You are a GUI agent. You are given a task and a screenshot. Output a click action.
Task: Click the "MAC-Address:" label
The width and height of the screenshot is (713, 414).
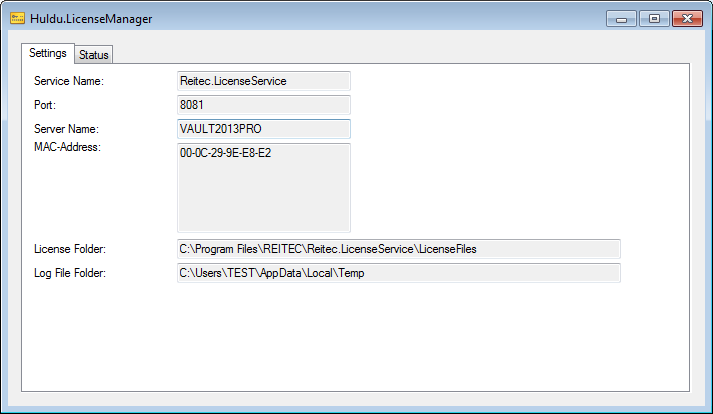click(x=68, y=148)
